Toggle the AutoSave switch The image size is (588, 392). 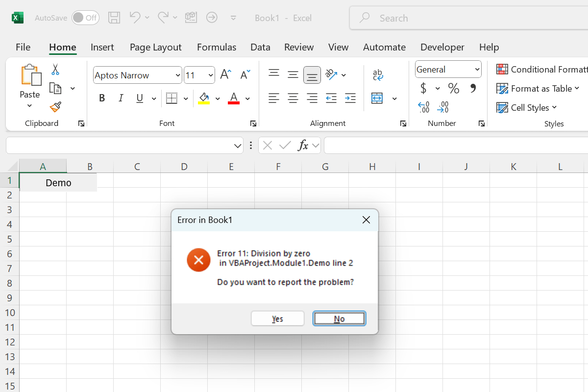85,18
